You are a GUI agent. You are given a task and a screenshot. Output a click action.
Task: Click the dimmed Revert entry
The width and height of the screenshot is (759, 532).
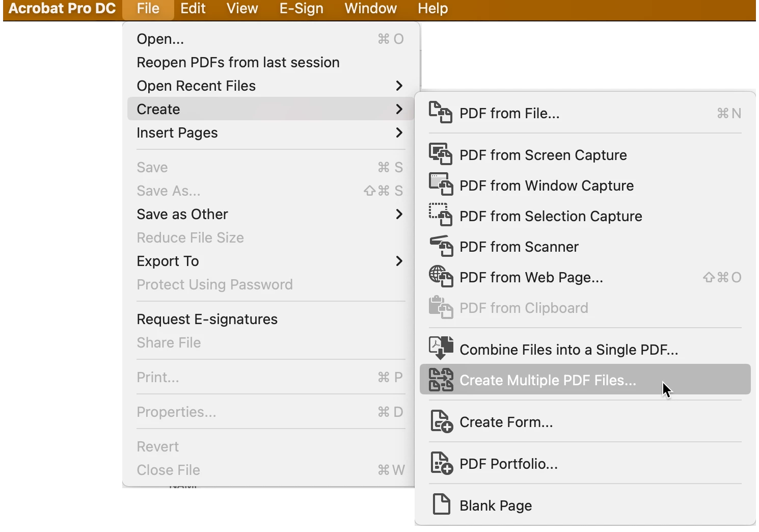point(270,446)
